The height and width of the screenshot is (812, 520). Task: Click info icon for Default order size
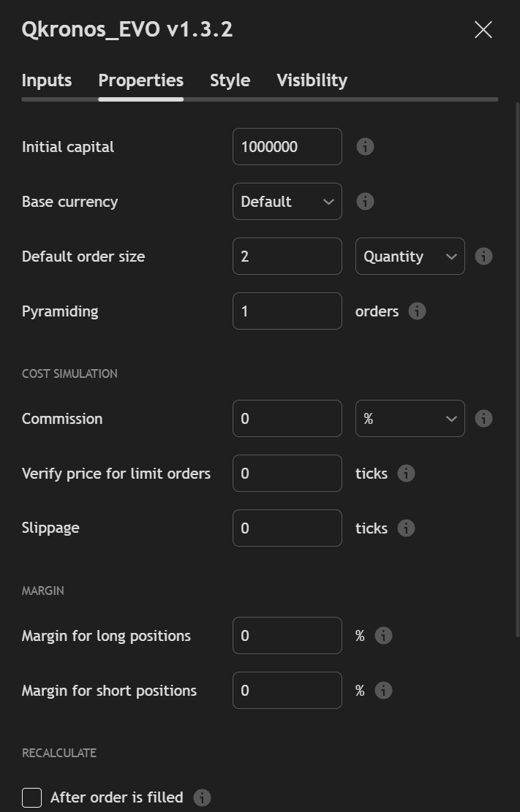click(x=483, y=257)
